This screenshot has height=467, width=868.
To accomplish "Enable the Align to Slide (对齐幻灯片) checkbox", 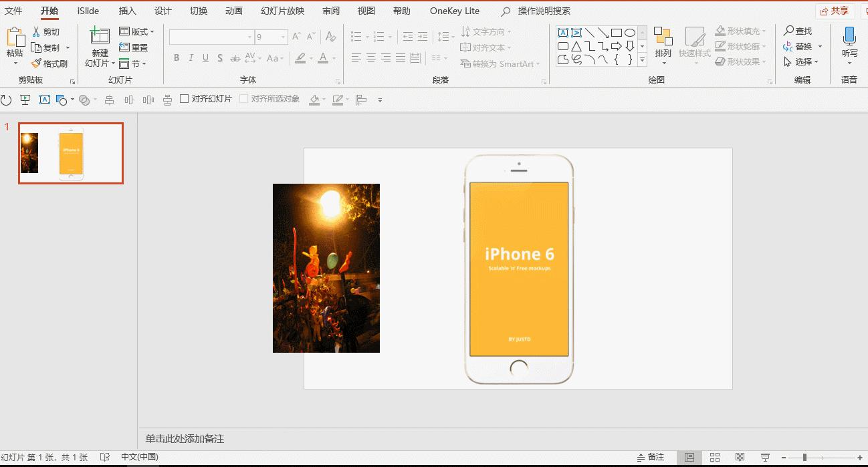I will [185, 99].
